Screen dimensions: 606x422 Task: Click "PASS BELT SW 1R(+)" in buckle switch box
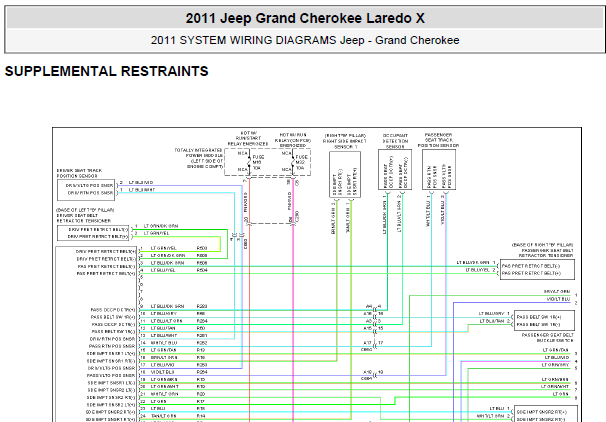coord(539,317)
